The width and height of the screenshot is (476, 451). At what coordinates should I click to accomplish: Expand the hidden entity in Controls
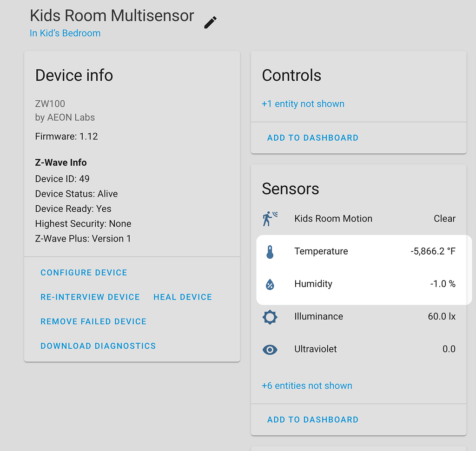(303, 104)
